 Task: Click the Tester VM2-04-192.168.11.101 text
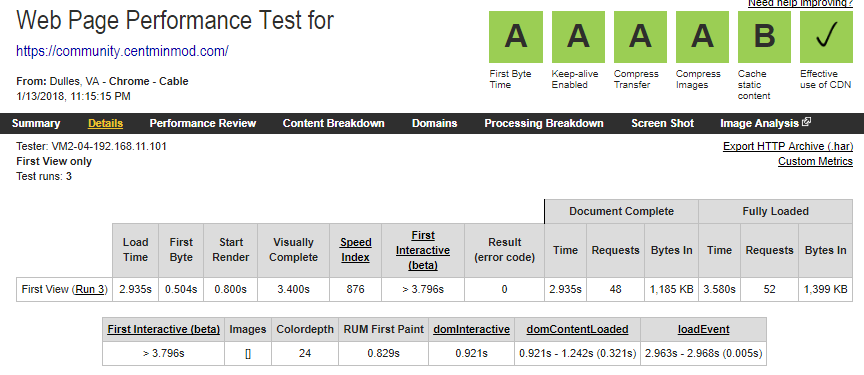91,146
